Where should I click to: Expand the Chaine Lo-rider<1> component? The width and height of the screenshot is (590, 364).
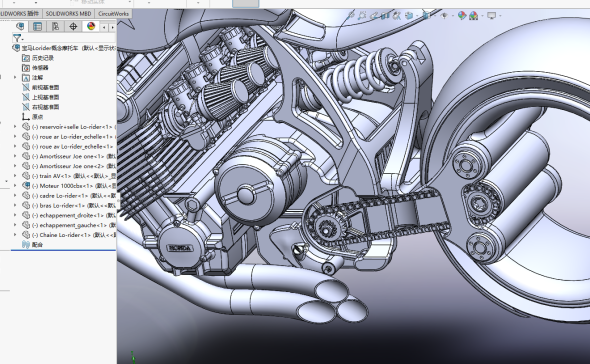pos(15,235)
